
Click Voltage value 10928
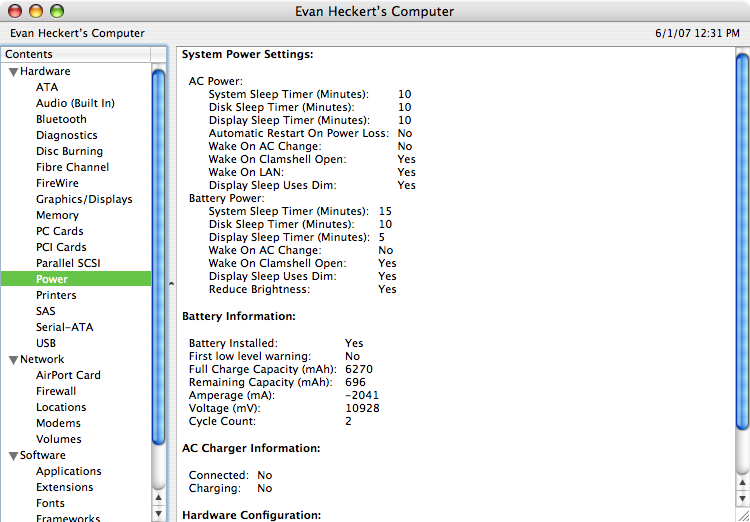[362, 408]
